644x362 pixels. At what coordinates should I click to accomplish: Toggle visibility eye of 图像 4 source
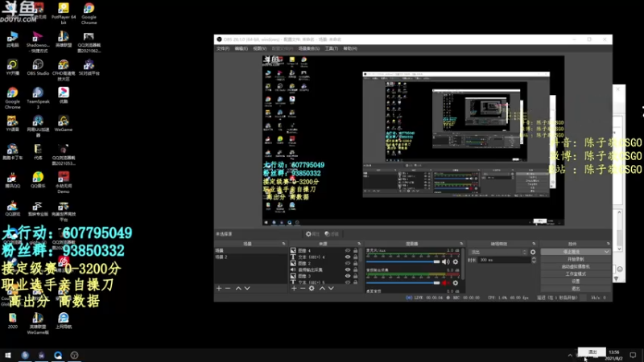(348, 250)
